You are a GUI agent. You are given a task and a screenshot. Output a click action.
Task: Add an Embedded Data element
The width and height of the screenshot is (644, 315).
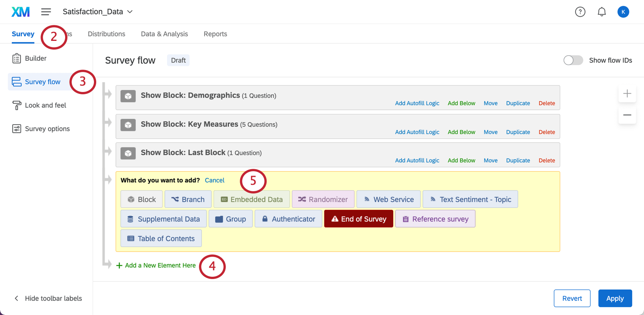pyautogui.click(x=252, y=200)
